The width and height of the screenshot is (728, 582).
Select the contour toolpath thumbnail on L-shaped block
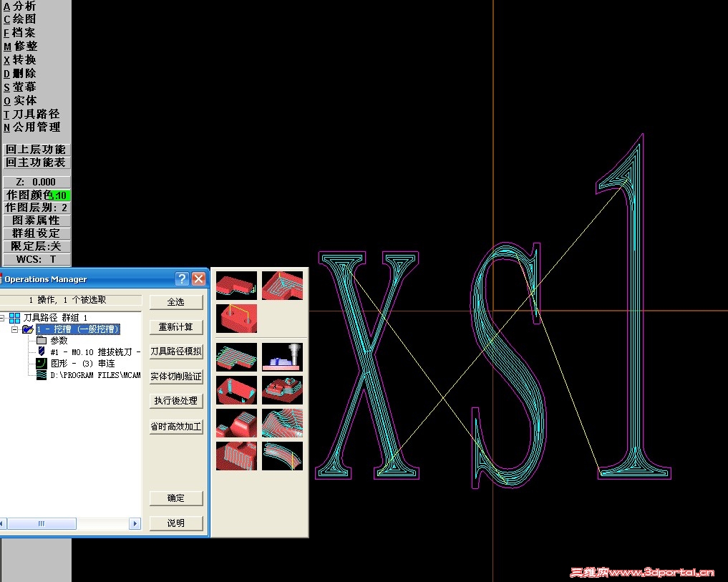[236, 285]
